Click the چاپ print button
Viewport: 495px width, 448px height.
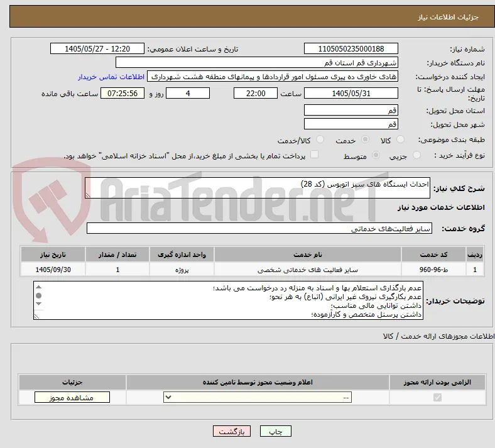[x=276, y=431]
